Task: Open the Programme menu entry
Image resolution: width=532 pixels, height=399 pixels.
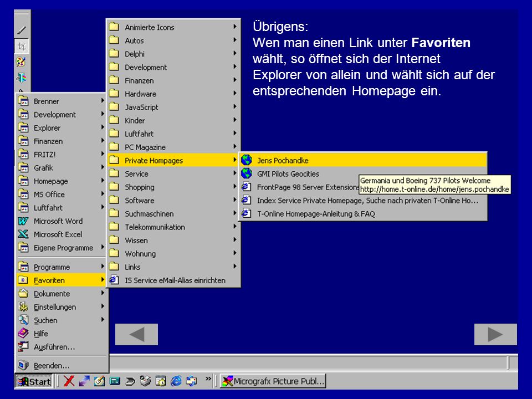Action: 62,267
